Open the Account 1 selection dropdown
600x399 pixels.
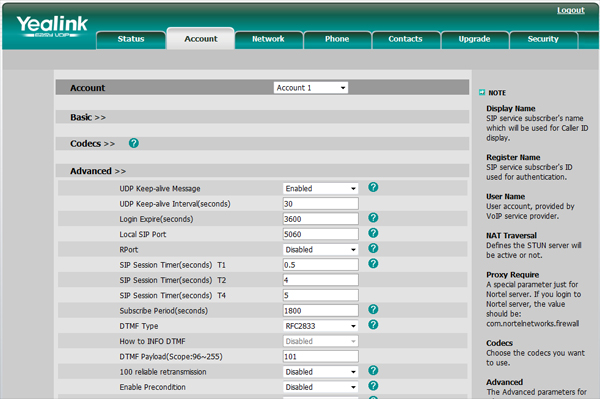tap(311, 88)
